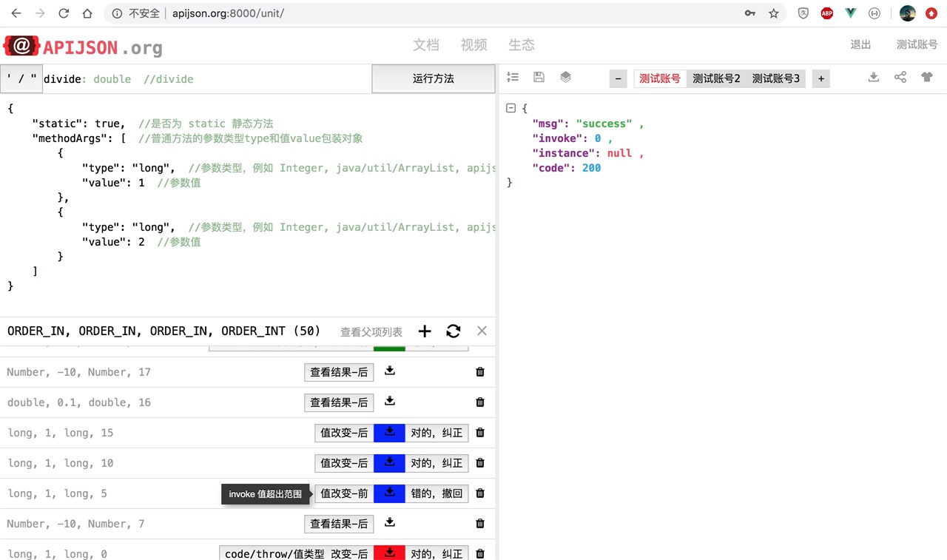Refresh the ORDER test list
Screen dimensions: 947x560
click(453, 331)
